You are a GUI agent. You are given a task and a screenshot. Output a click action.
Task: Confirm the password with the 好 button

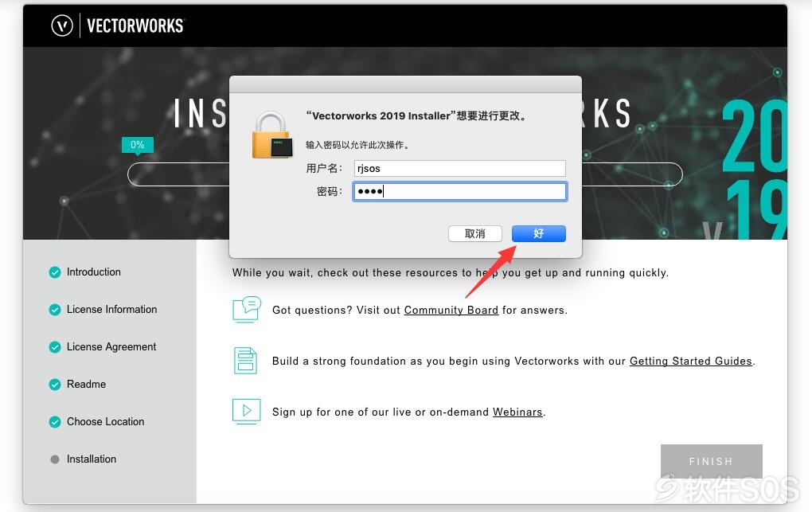(539, 233)
